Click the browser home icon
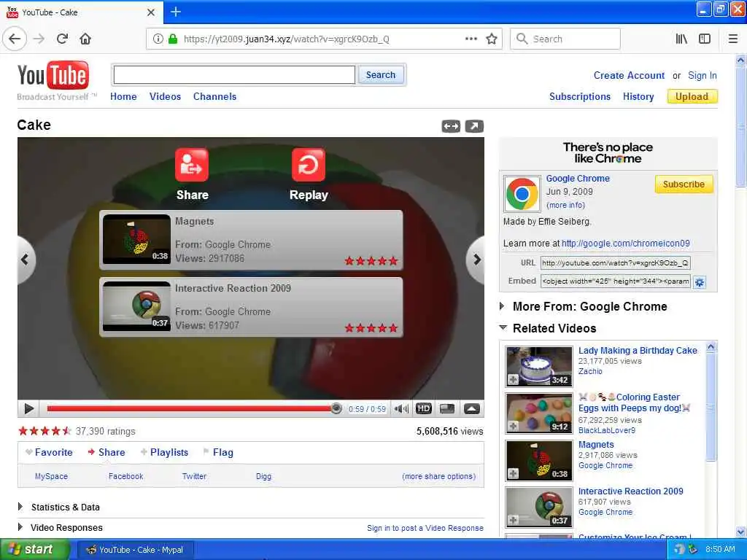The width and height of the screenshot is (747, 560). [x=85, y=39]
